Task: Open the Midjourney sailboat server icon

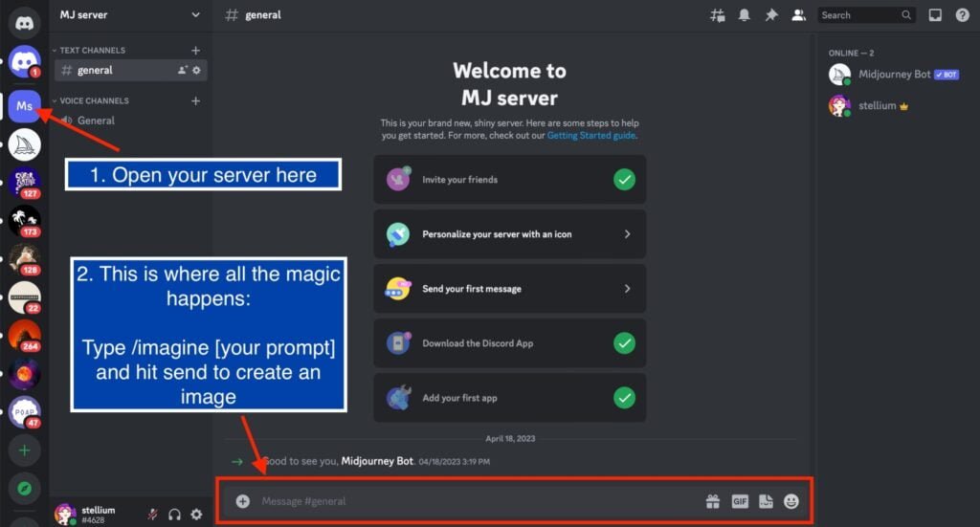Action: (x=24, y=144)
